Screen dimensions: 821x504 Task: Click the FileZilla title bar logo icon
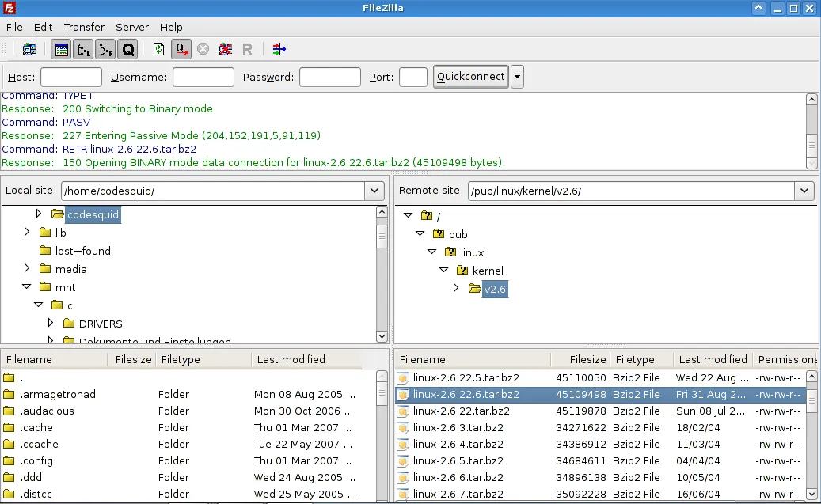10,8
